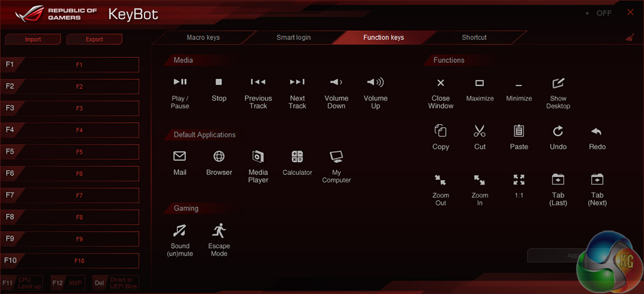Toggle the KeyBot OFF switch
The image size is (644, 294).
pos(599,13)
